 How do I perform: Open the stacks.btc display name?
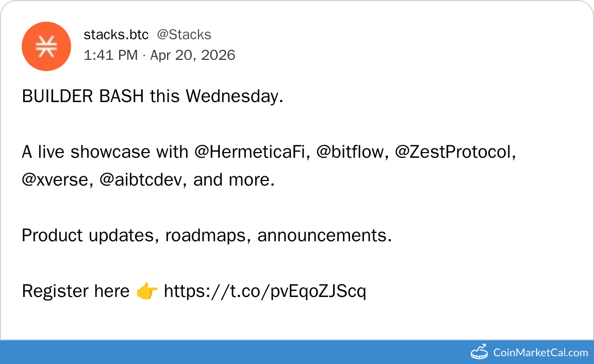[116, 35]
